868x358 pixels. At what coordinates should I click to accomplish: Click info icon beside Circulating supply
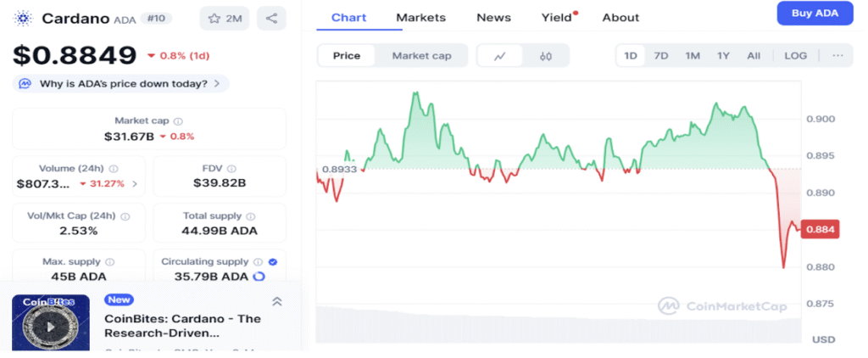[x=258, y=261]
